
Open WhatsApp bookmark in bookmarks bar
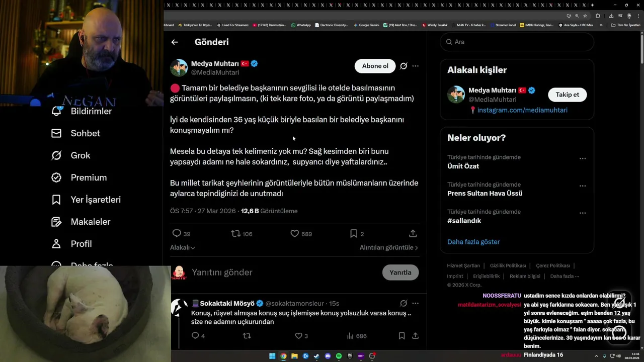(x=301, y=25)
